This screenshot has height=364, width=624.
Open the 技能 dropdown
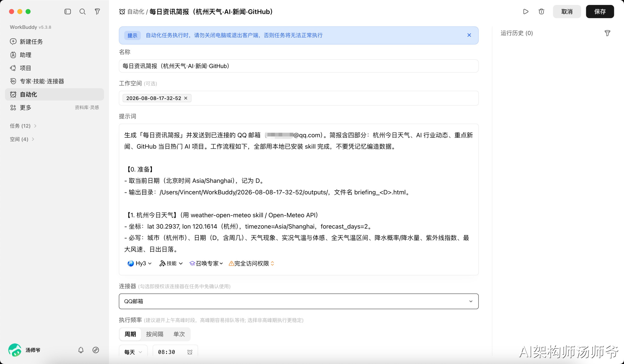point(171,263)
